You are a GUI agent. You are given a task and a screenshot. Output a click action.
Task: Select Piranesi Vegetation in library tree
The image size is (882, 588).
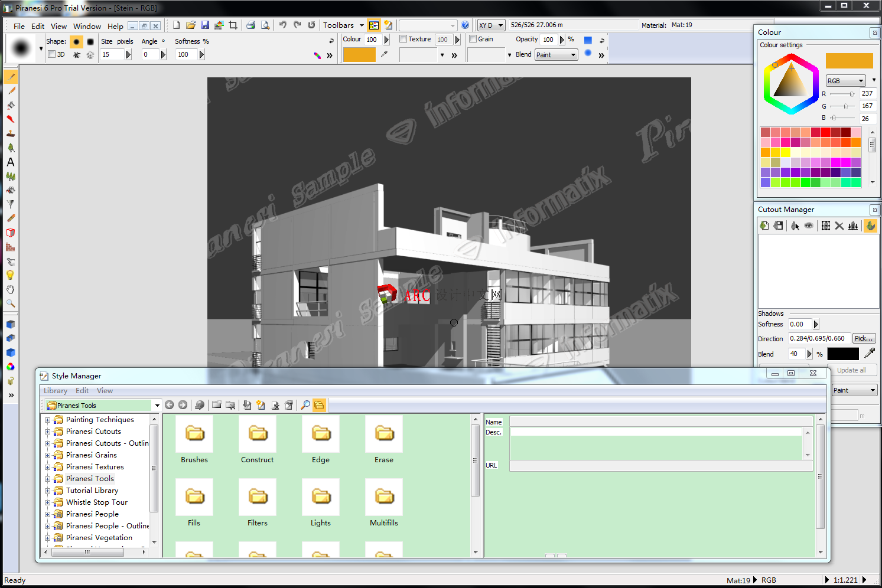coord(99,538)
